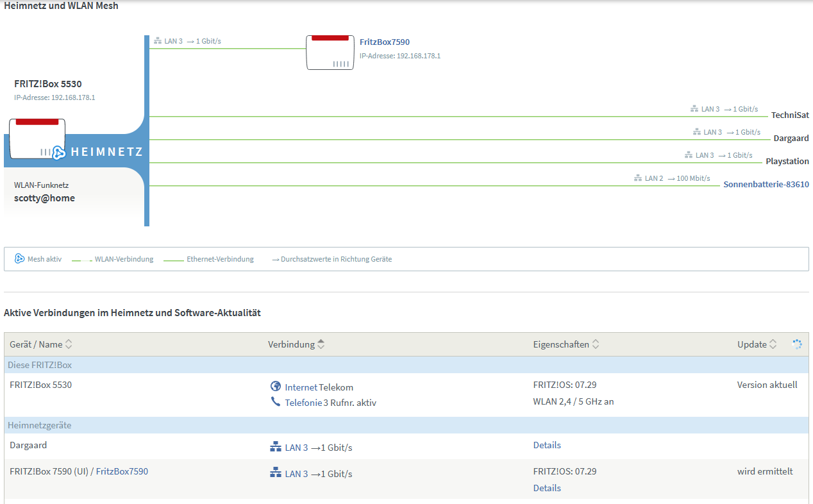The image size is (813, 504).
Task: Click the Mesh aktiv legend icon
Action: pyautogui.click(x=19, y=259)
